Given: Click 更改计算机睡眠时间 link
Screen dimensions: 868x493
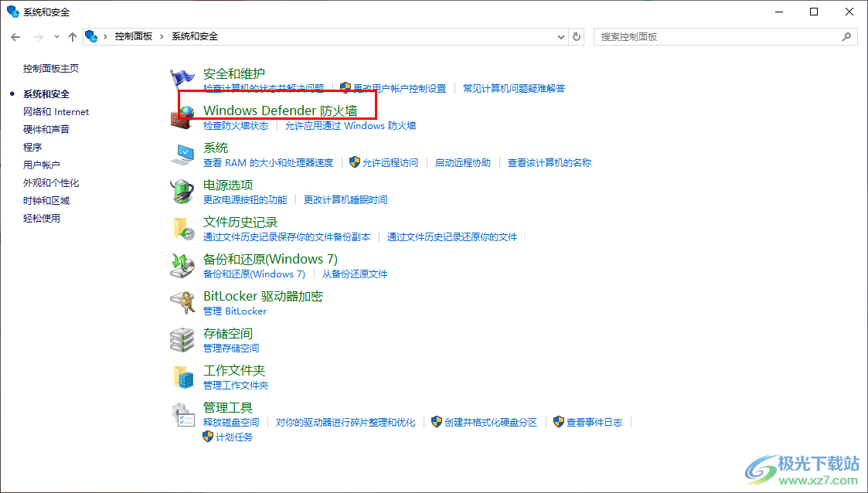Looking at the screenshot, I should (x=345, y=199).
